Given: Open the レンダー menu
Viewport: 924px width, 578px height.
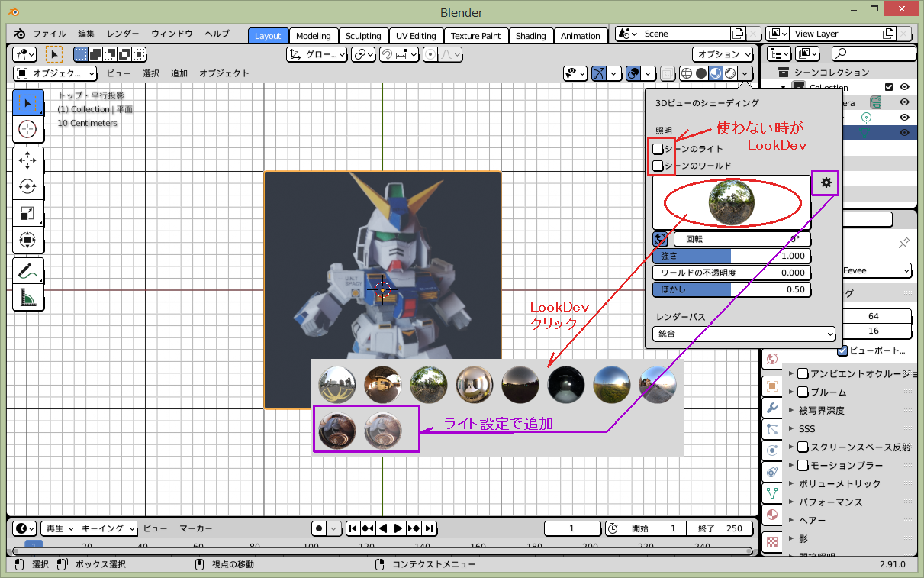Looking at the screenshot, I should [123, 34].
